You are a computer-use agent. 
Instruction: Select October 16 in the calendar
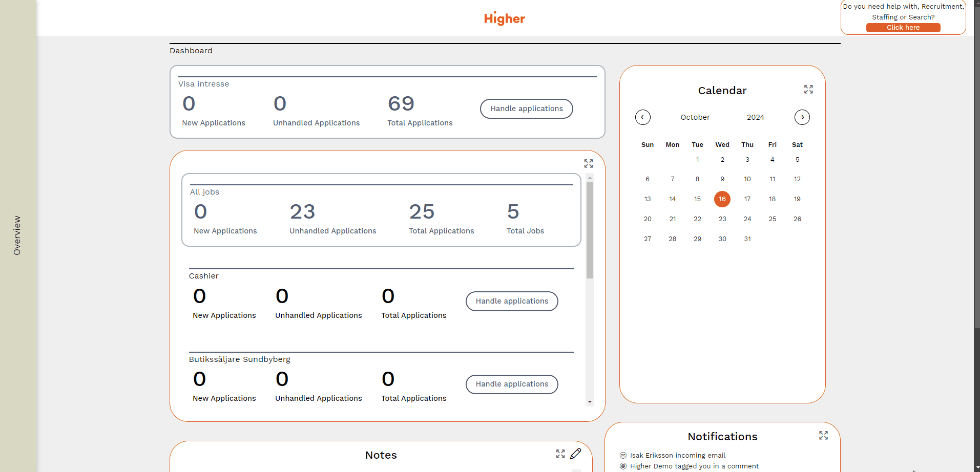(722, 199)
